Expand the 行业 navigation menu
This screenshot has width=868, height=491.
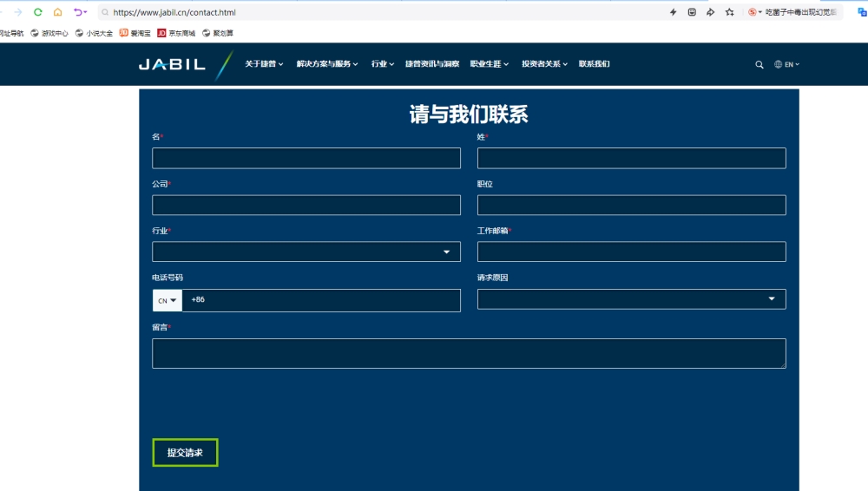pyautogui.click(x=383, y=64)
